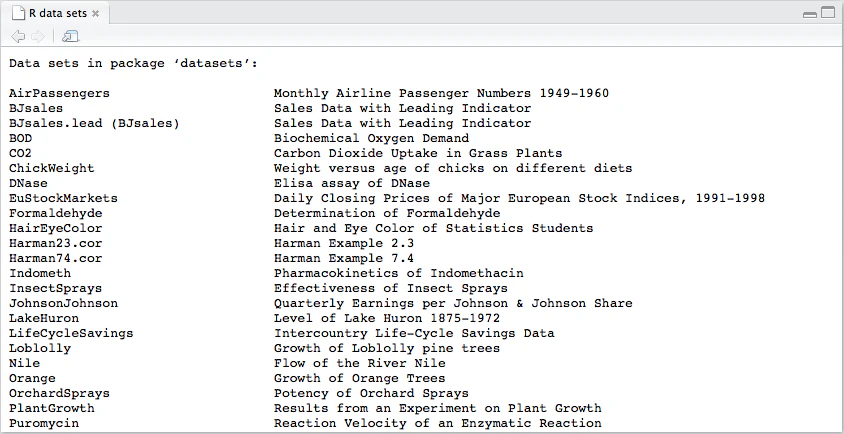Click 'Daily Closing Prices' stock indices description
This screenshot has width=844, height=434.
click(519, 198)
